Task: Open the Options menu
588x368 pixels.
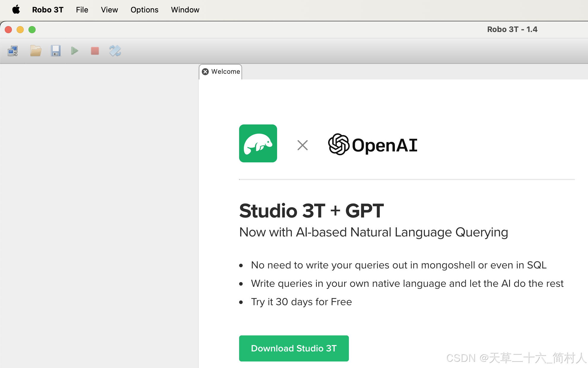Action: (x=144, y=10)
